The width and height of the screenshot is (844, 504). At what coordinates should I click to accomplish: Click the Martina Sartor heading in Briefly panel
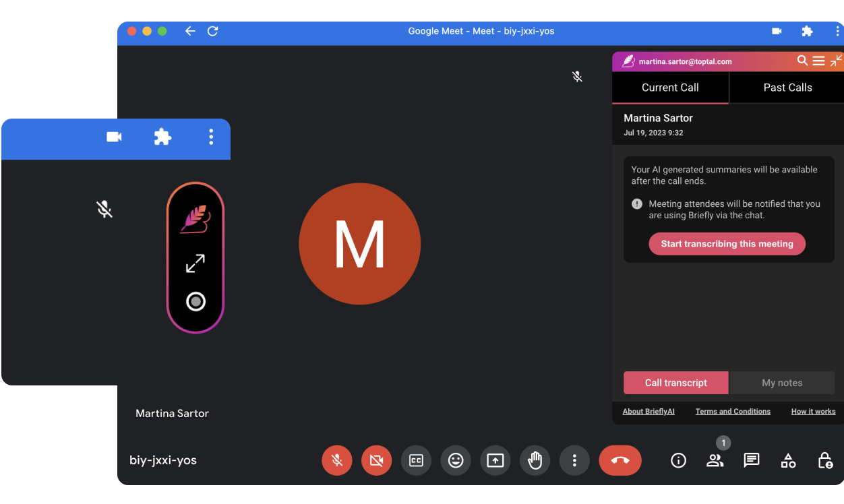pos(658,118)
